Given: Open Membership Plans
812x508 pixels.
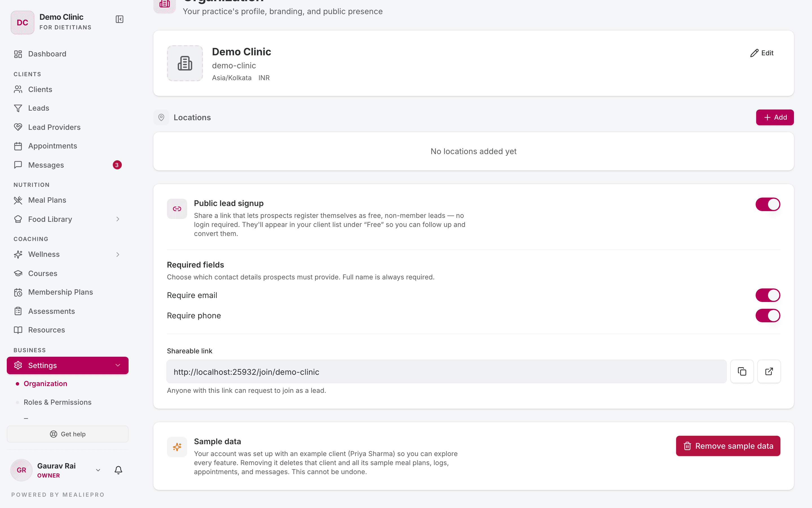Looking at the screenshot, I should pyautogui.click(x=67, y=292).
